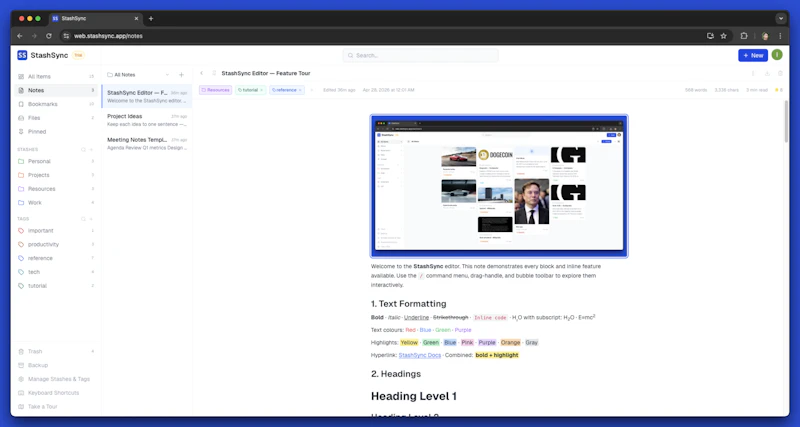Filter by the tutorial tag in sidebar
800x427 pixels.
56,286
